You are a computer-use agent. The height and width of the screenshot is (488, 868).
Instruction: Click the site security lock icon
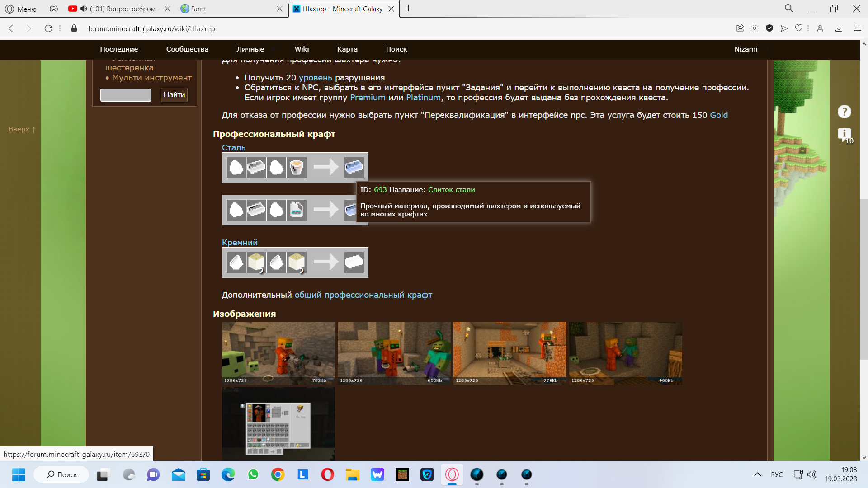click(x=74, y=28)
